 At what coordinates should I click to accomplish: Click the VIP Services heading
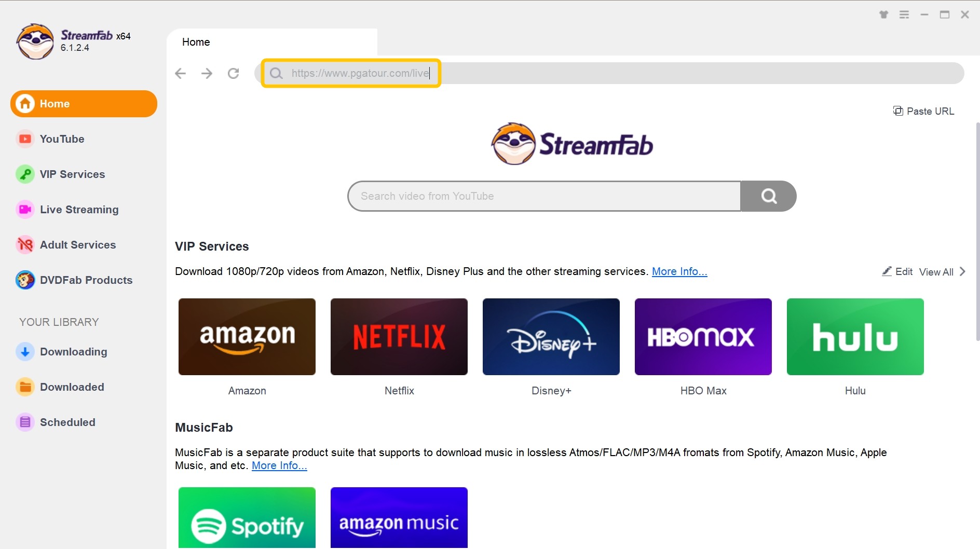212,246
